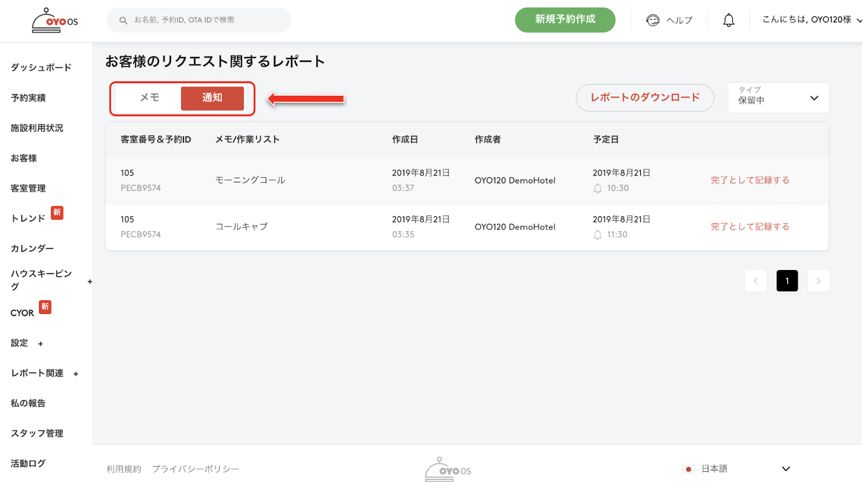This screenshot has width=868, height=482.
Task: Open お客様 in sidebar
Action: (x=24, y=158)
